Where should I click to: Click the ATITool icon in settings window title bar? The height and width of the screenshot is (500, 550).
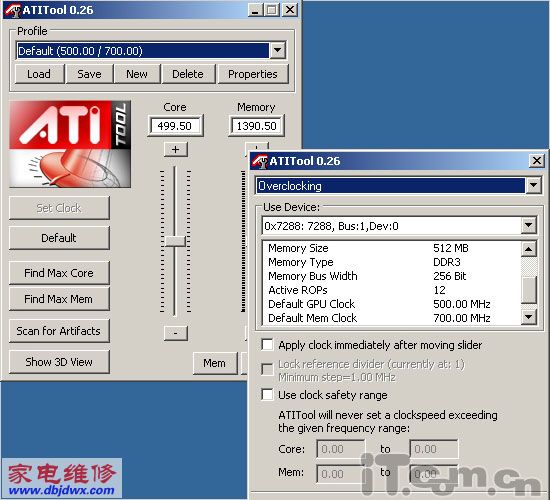point(260,161)
